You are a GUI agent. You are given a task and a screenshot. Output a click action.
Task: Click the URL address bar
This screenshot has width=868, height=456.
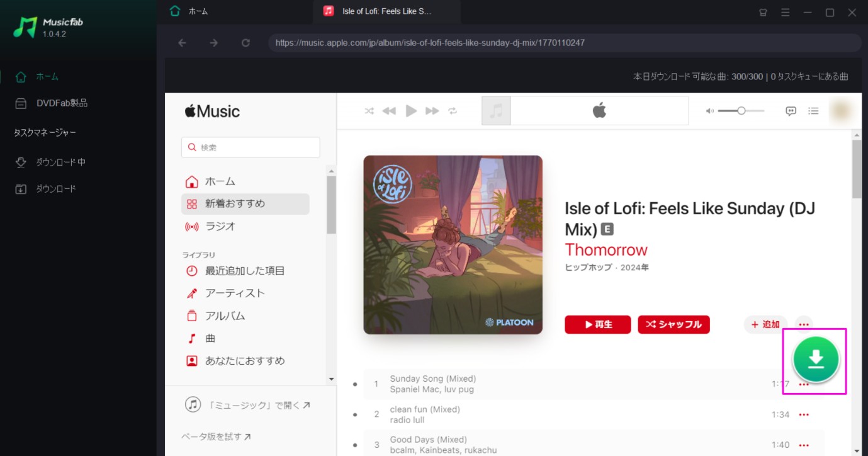pos(565,43)
